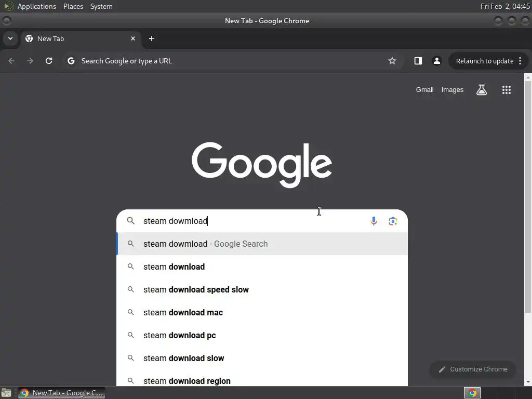
Task: Bookmark this tab with the star icon
Action: tap(392, 61)
